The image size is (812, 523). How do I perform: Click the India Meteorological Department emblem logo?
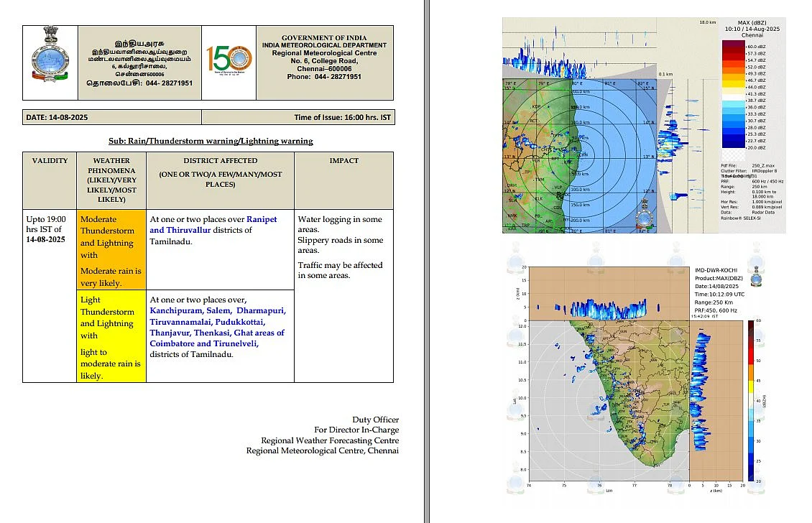point(50,55)
